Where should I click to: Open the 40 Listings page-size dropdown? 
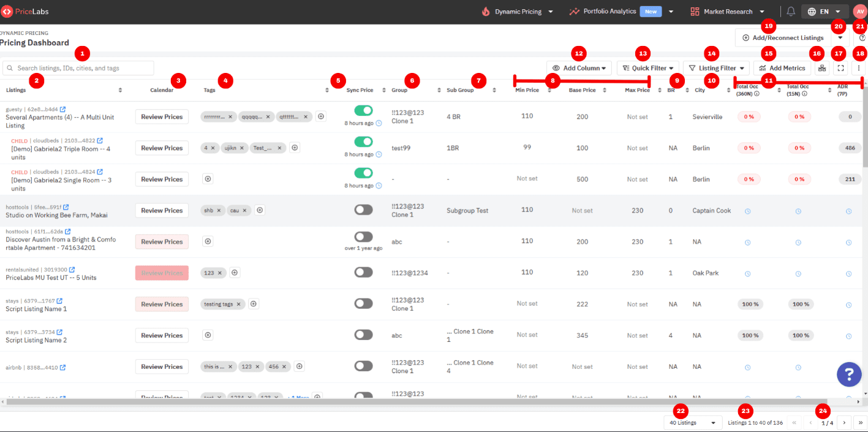tap(693, 422)
